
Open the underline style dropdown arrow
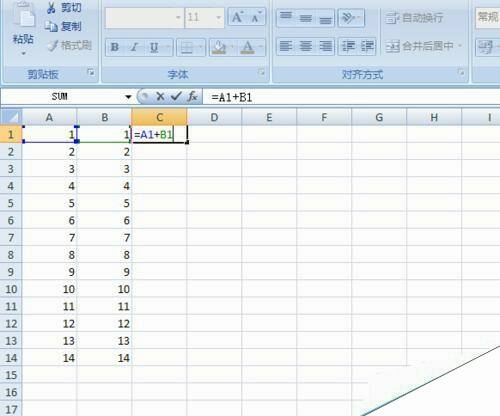pos(168,47)
